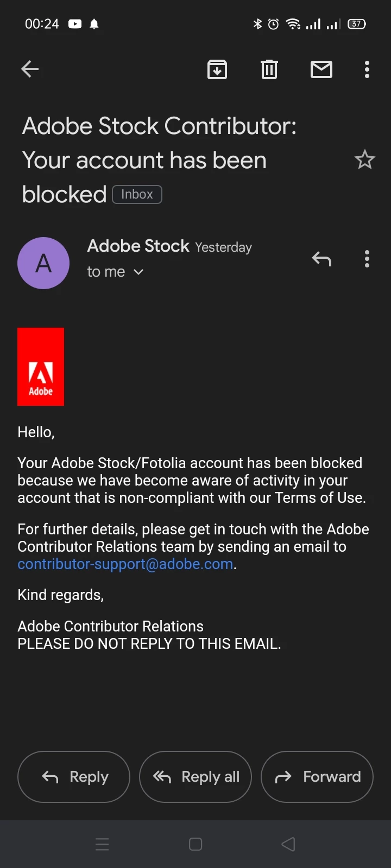Open the top overflow menu

[x=367, y=69]
